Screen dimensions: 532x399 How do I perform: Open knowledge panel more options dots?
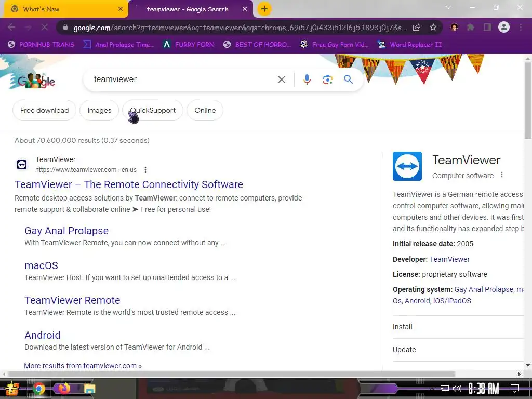click(x=502, y=175)
